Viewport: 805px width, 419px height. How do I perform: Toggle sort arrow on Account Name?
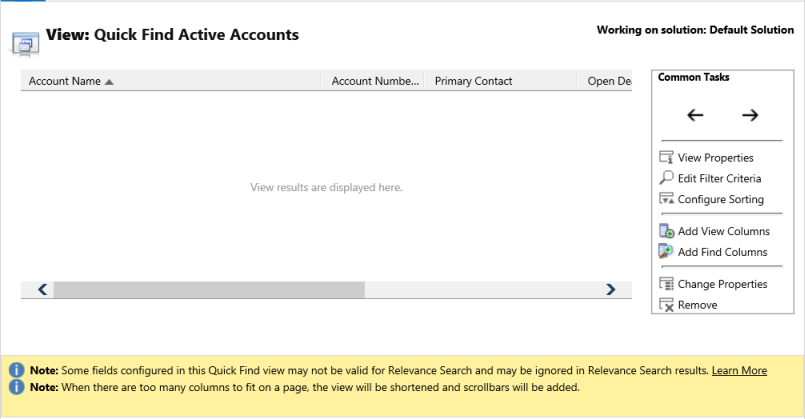click(109, 82)
